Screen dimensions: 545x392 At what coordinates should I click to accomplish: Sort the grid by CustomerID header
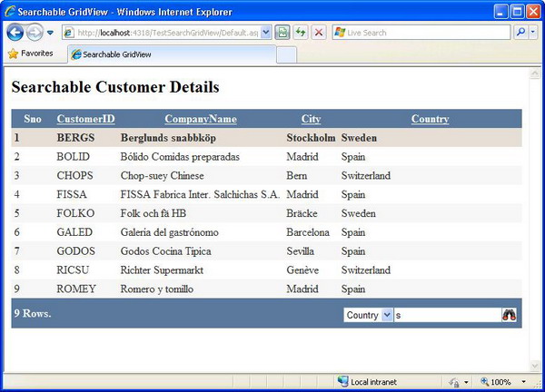pos(85,119)
